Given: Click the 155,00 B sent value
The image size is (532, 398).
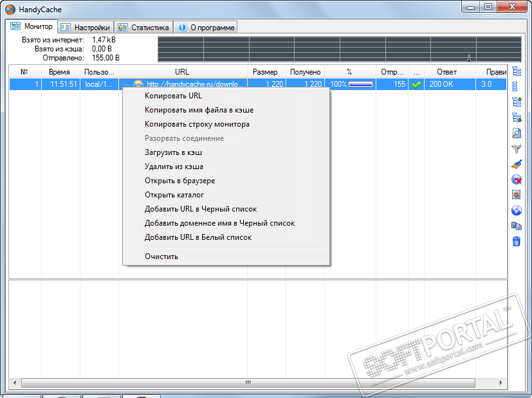Looking at the screenshot, I should click(105, 58).
